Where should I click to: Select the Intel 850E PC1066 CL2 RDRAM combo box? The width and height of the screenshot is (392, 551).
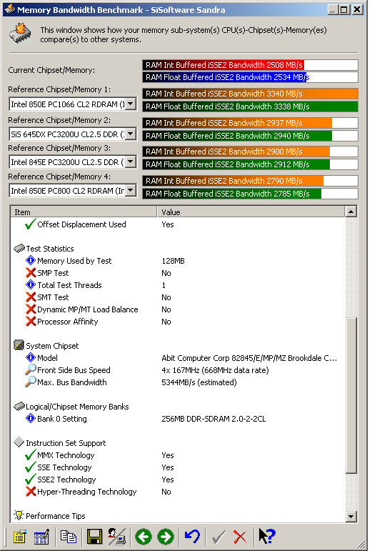point(73,104)
